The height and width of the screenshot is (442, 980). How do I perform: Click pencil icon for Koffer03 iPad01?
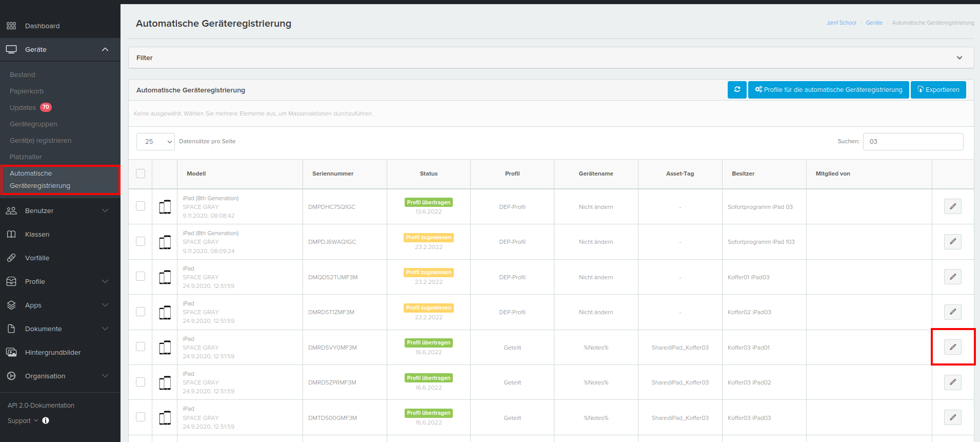pos(952,347)
